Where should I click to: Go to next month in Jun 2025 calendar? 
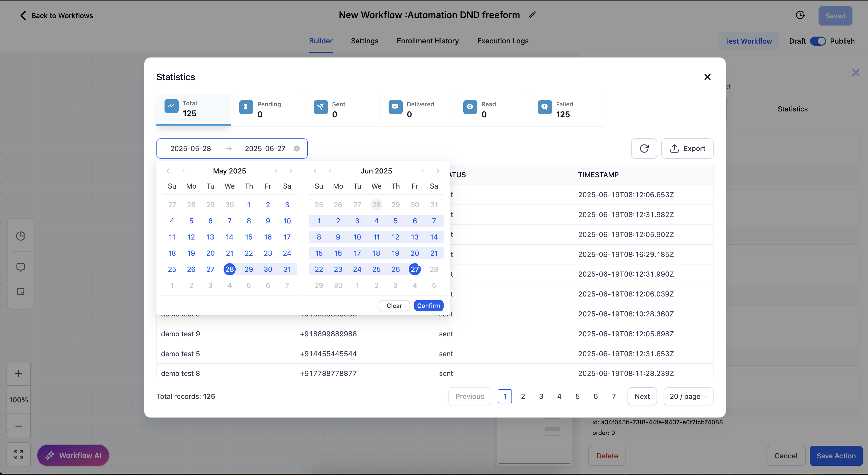pyautogui.click(x=422, y=171)
